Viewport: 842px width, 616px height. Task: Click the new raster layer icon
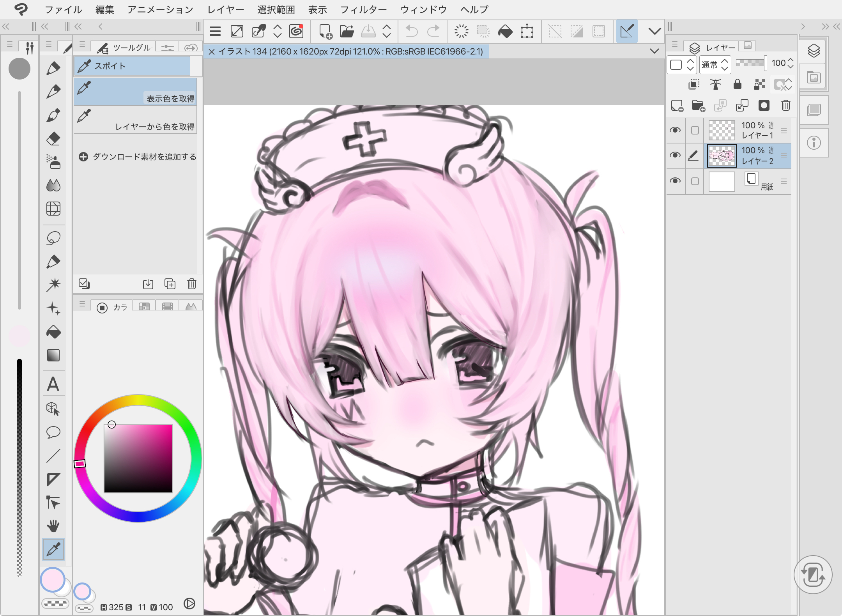pos(677,106)
